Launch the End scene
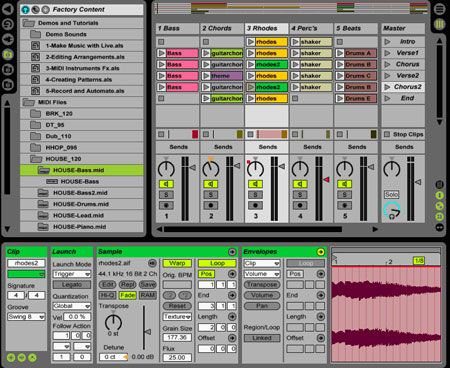The height and width of the screenshot is (368, 450). click(x=387, y=98)
